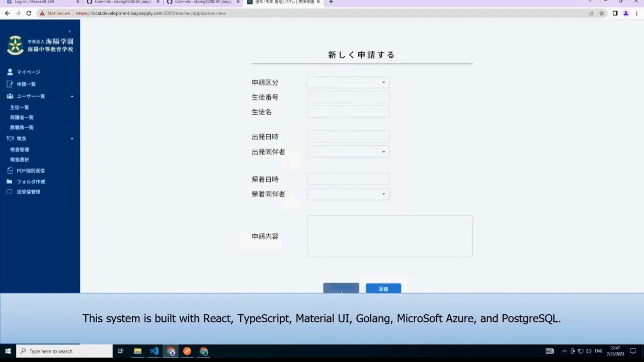Open マイページ in the sidebar
Viewport: 644px width, 362px height.
(x=29, y=72)
